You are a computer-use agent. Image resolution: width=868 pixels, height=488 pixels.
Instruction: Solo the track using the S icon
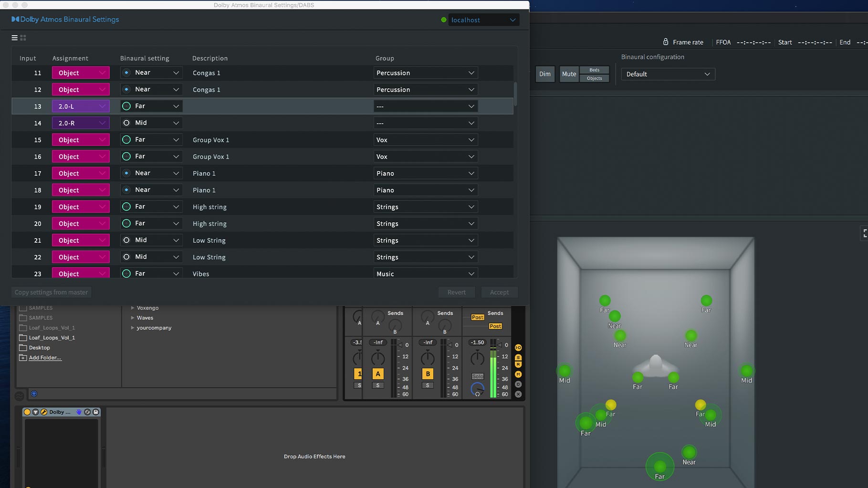pos(518,358)
